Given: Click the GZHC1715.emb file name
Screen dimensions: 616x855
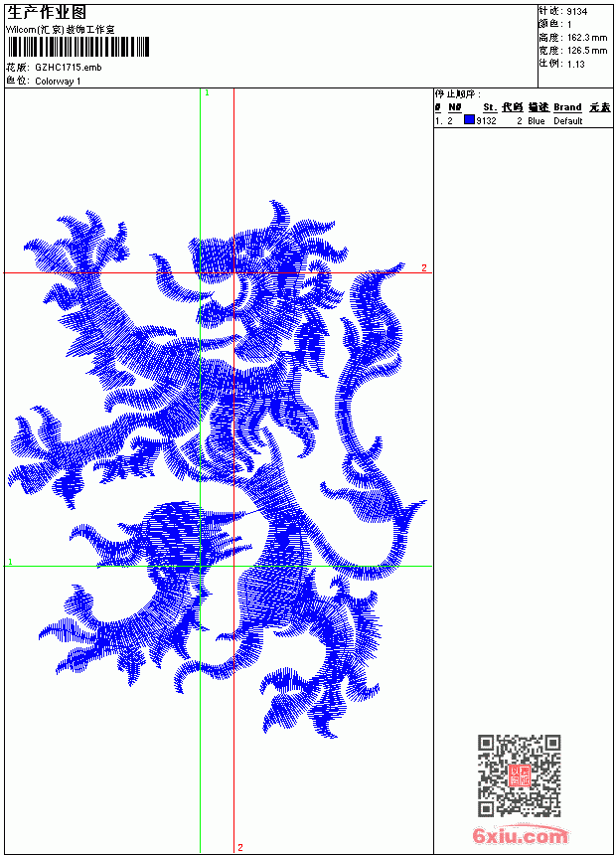Looking at the screenshot, I should (69, 68).
